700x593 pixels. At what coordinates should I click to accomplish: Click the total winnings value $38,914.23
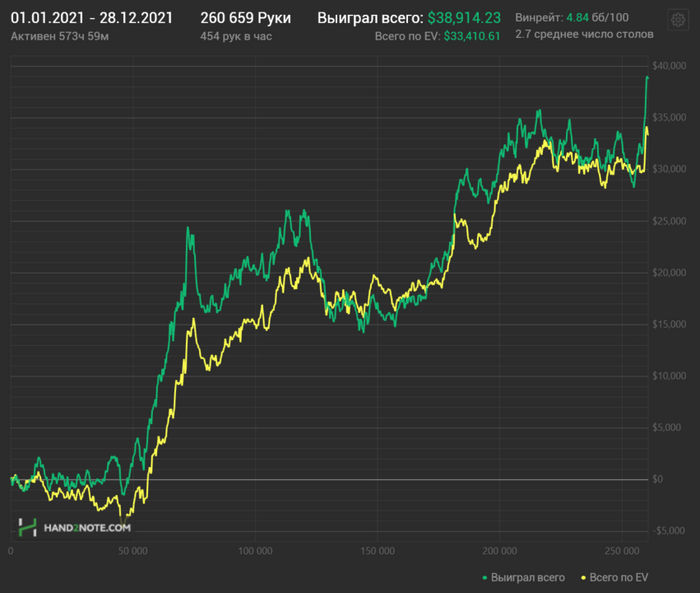click(x=464, y=18)
